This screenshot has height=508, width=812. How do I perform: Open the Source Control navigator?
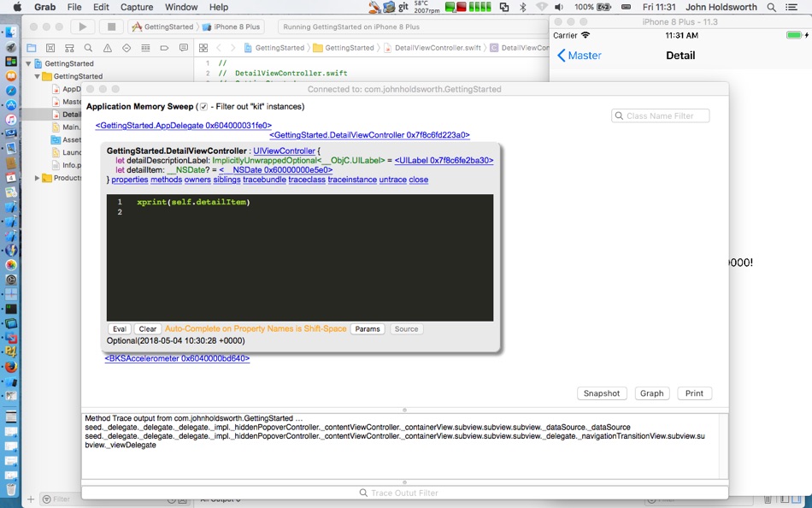pyautogui.click(x=50, y=48)
